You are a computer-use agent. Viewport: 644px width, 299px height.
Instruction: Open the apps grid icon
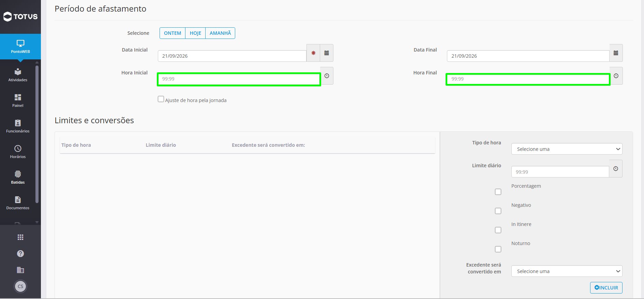(x=20, y=237)
